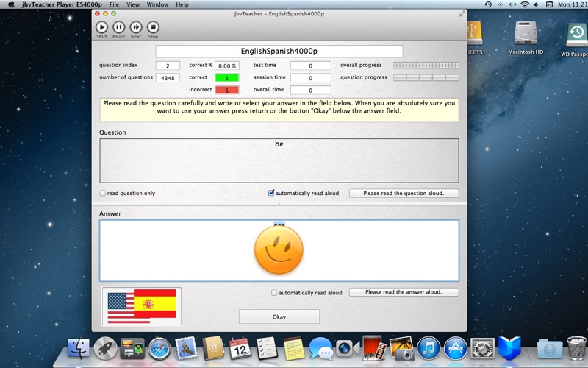Click the correct % value 0.00 %
The height and width of the screenshot is (368, 588).
(227, 66)
